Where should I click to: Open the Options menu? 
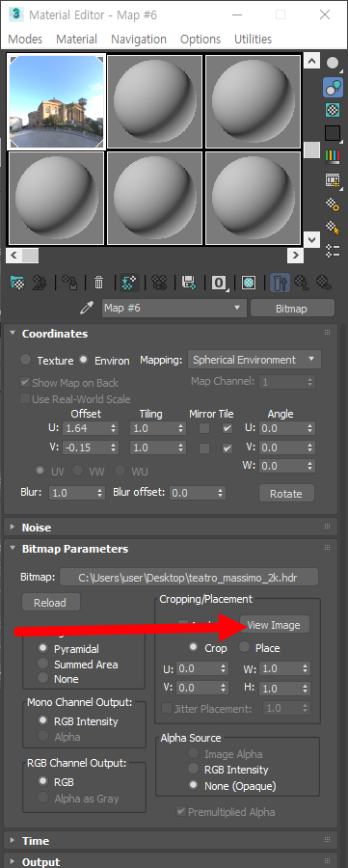(201, 40)
